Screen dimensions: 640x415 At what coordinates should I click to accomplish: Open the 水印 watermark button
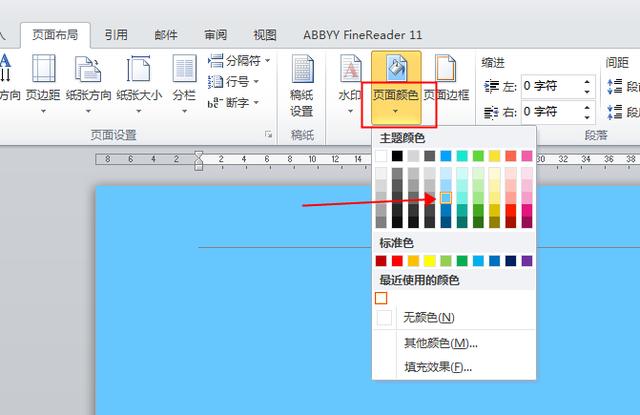350,84
